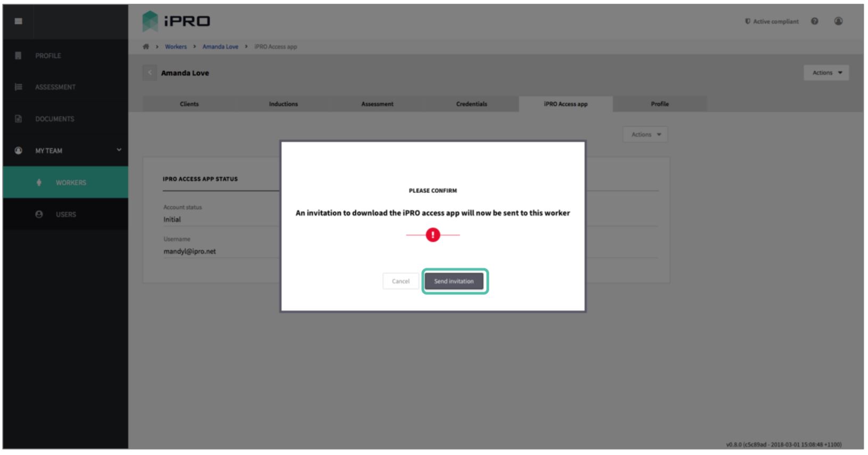Switch to the Assessment tab
Image resolution: width=868 pixels, height=455 pixels.
(378, 104)
